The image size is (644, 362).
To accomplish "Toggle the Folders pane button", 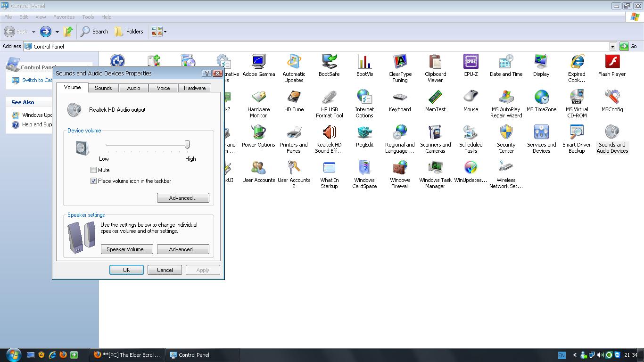I will coord(129,32).
